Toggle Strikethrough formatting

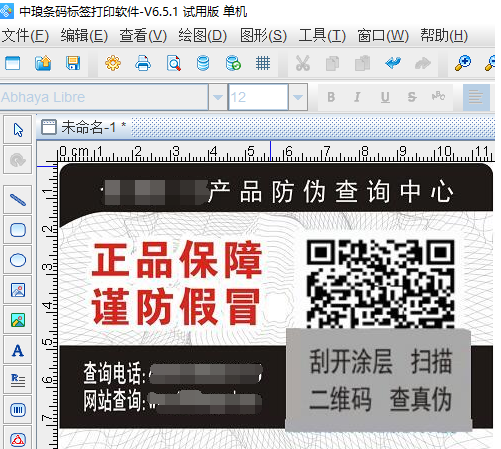click(x=412, y=97)
